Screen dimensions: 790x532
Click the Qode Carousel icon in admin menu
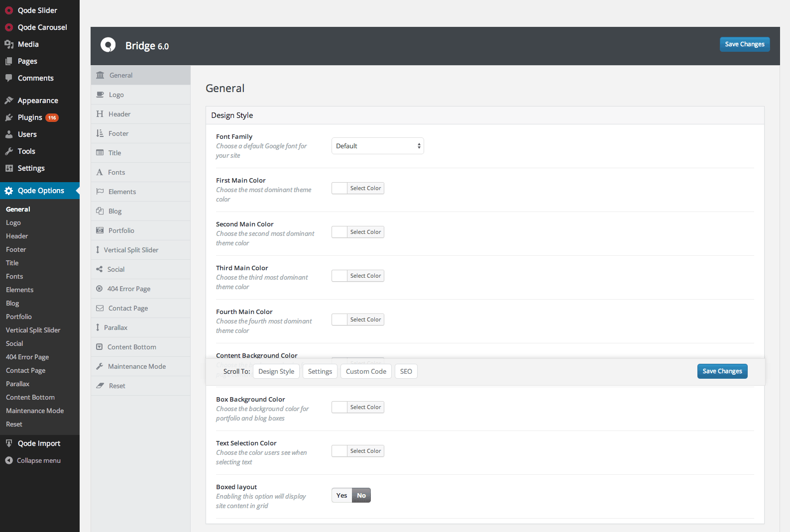coord(9,27)
